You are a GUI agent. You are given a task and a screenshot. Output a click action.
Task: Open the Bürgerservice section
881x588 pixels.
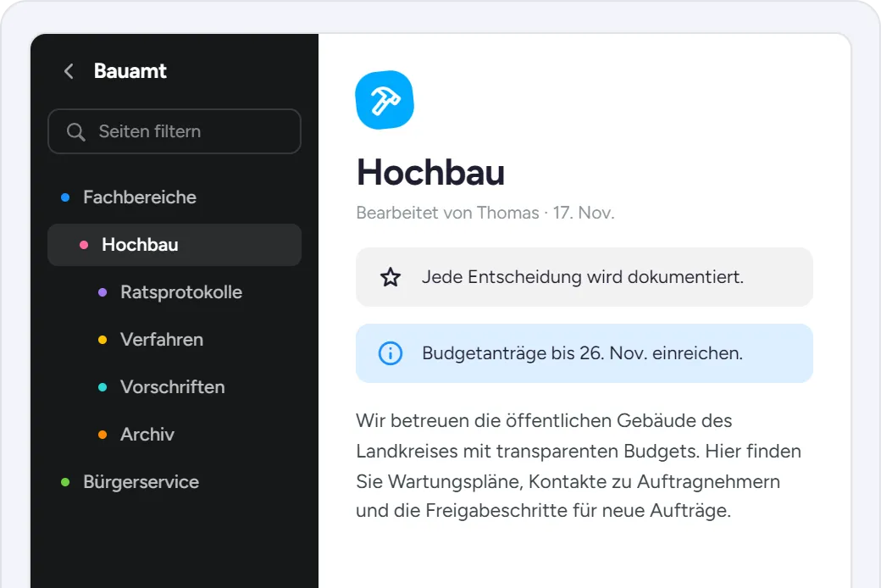(x=175, y=482)
